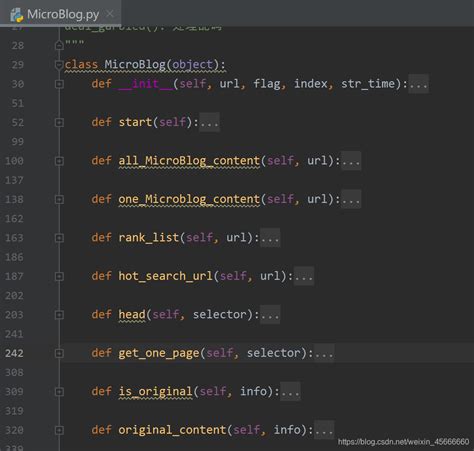Unfold the head method gutter icon
Image resolution: width=474 pixels, height=451 pixels.
[59, 315]
